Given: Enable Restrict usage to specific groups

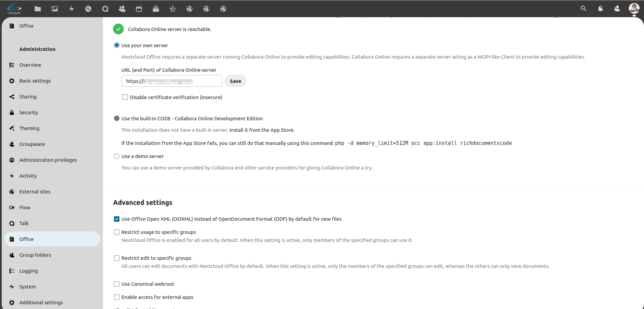Looking at the screenshot, I should pos(117,232).
